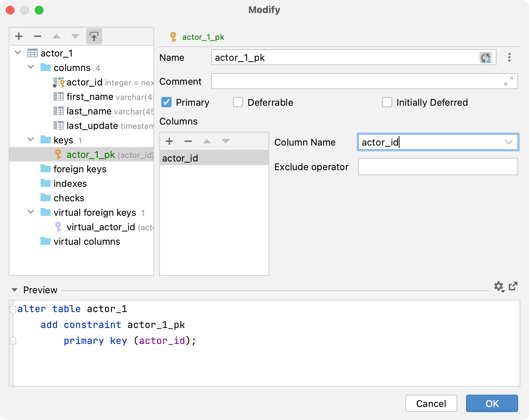
Task: Open the kebab menu beside the Name field
Action: click(509, 57)
